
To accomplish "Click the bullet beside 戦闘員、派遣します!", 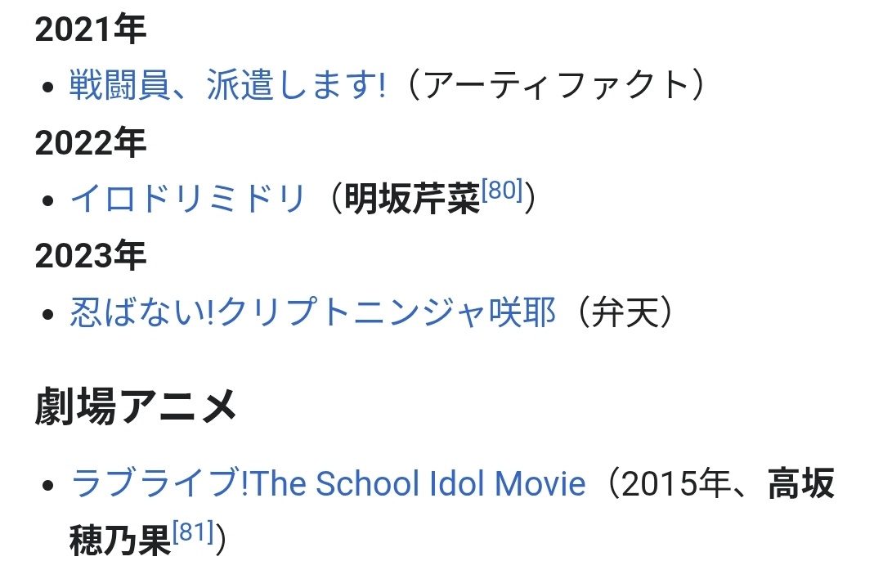I will tap(48, 88).
